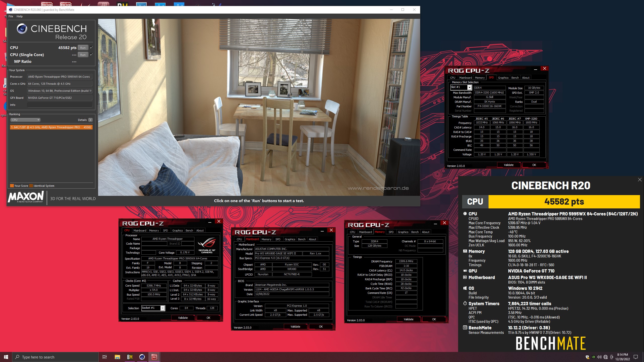This screenshot has width=644, height=362.
Task: Click Validate in CPU-Z processor window
Action: 183,318
